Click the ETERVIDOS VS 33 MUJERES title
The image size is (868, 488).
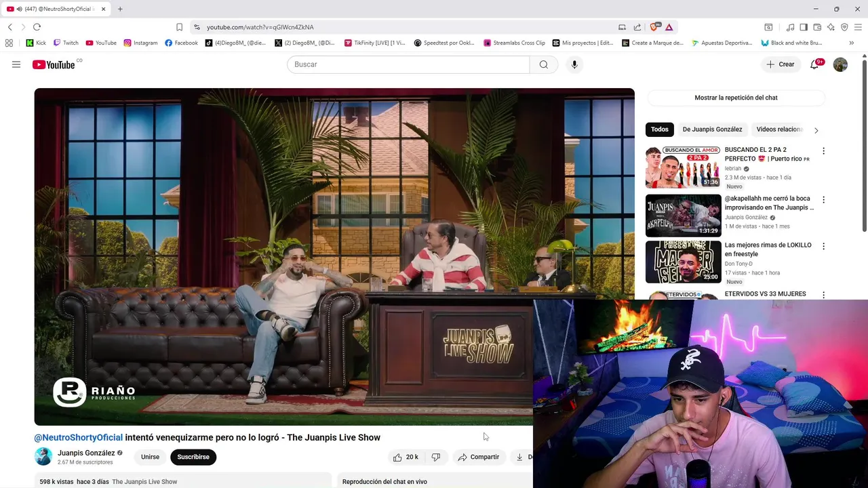click(766, 294)
